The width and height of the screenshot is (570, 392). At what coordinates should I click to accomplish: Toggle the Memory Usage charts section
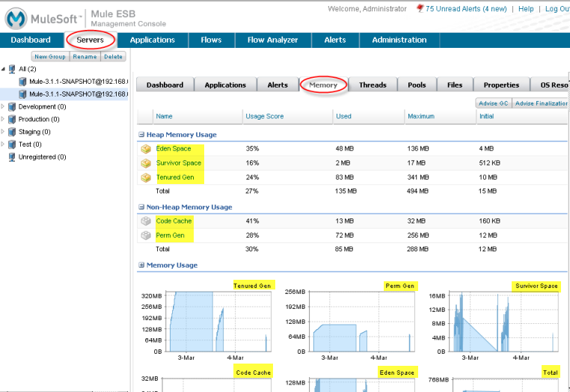click(x=141, y=266)
